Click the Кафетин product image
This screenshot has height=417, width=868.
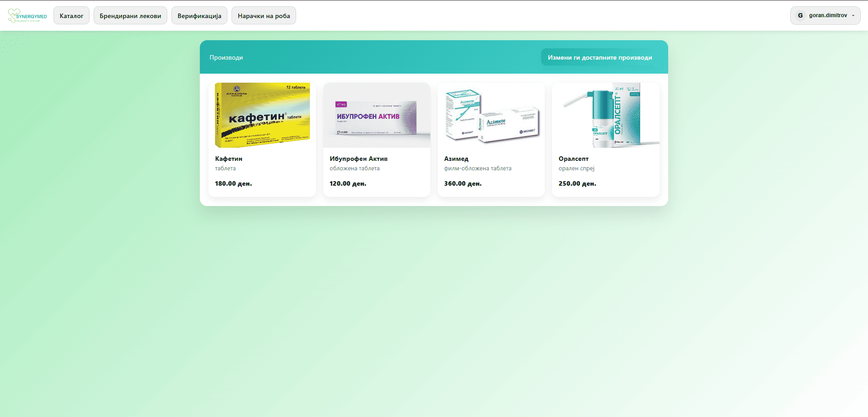[x=262, y=115]
